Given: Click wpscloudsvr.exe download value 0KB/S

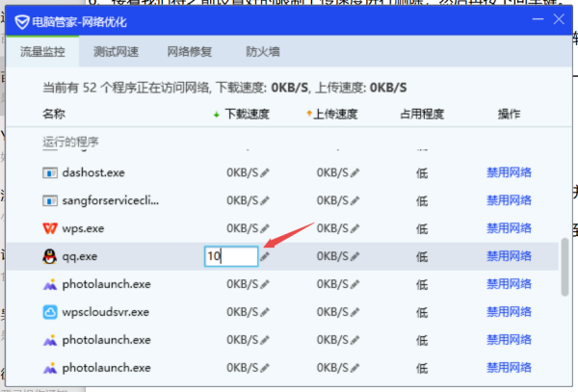Looking at the screenshot, I should 243,312.
